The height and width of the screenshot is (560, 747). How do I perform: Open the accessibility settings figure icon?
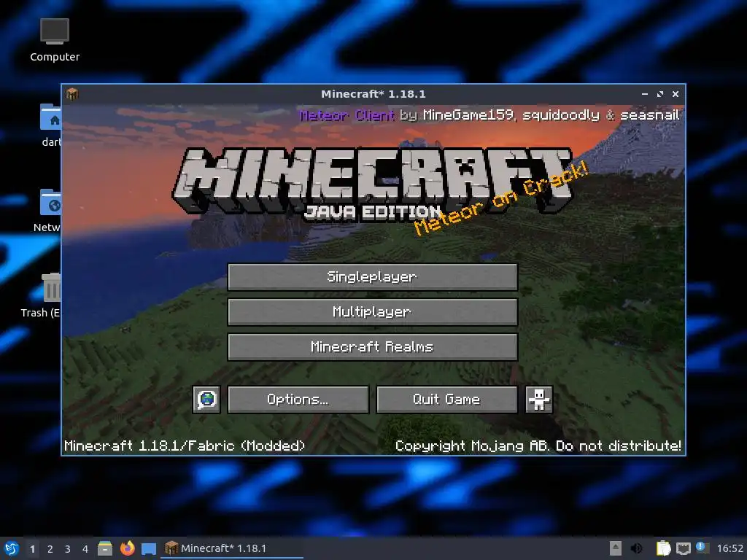[x=539, y=399]
